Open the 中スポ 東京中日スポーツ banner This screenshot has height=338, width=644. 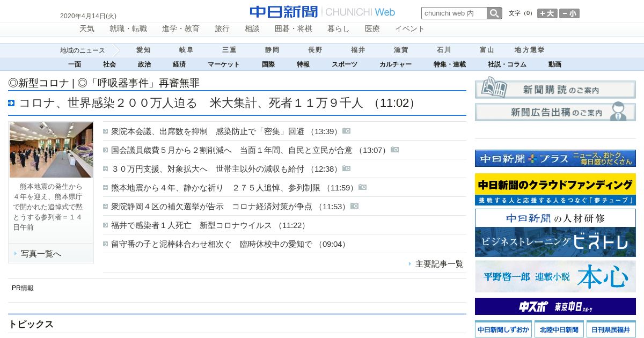pos(555,306)
